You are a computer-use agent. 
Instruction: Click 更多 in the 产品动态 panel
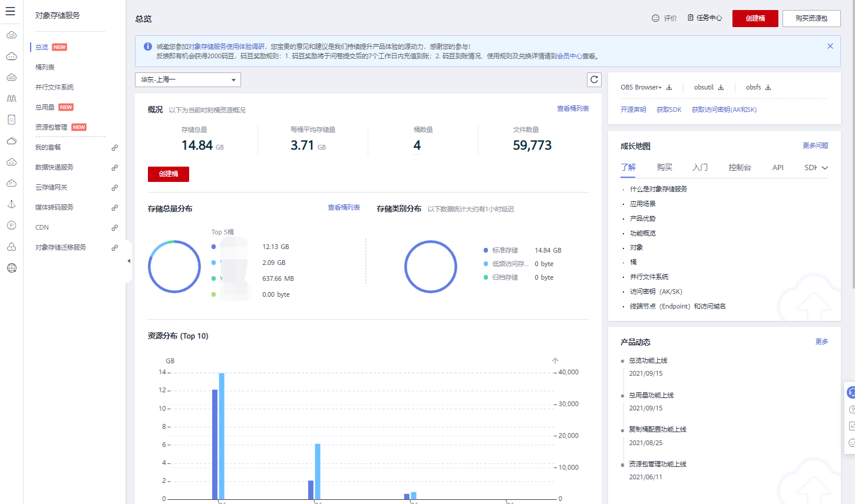[822, 341]
